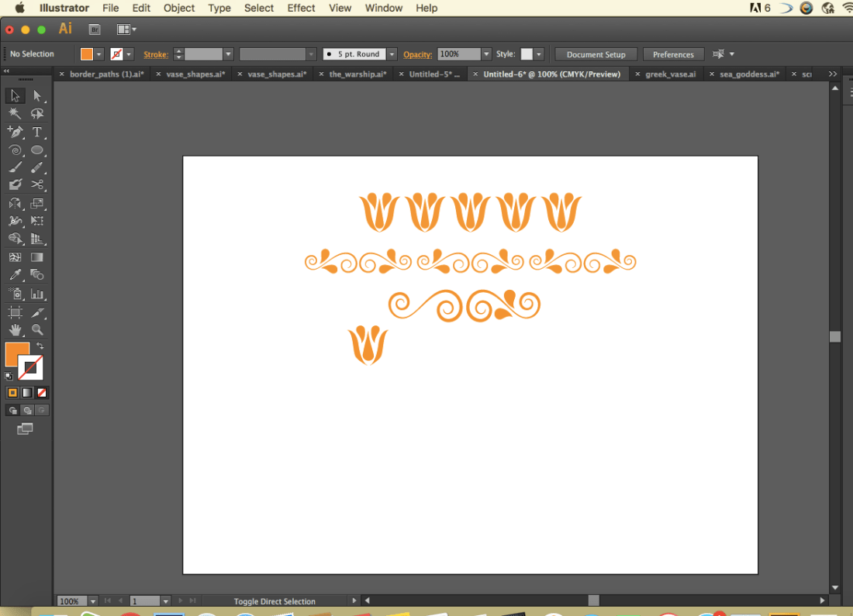Screen dimensions: 853x616
Task: Select the Pen tool
Action: [16, 132]
